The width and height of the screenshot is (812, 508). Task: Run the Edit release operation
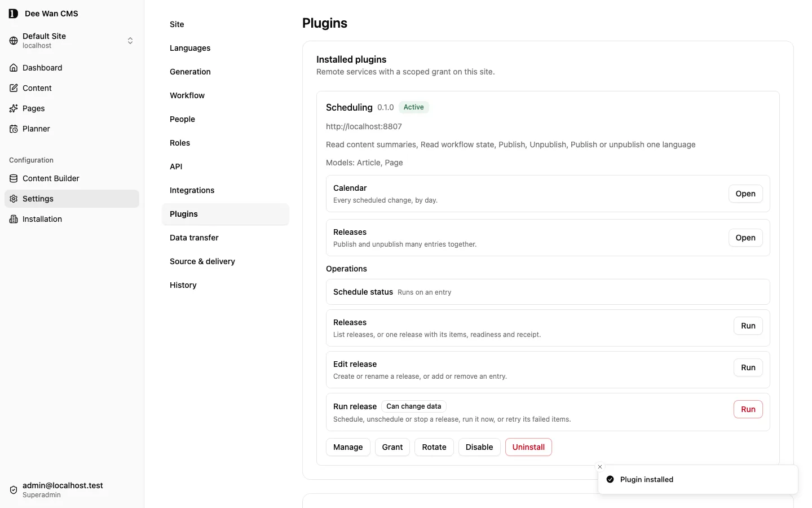(x=748, y=367)
